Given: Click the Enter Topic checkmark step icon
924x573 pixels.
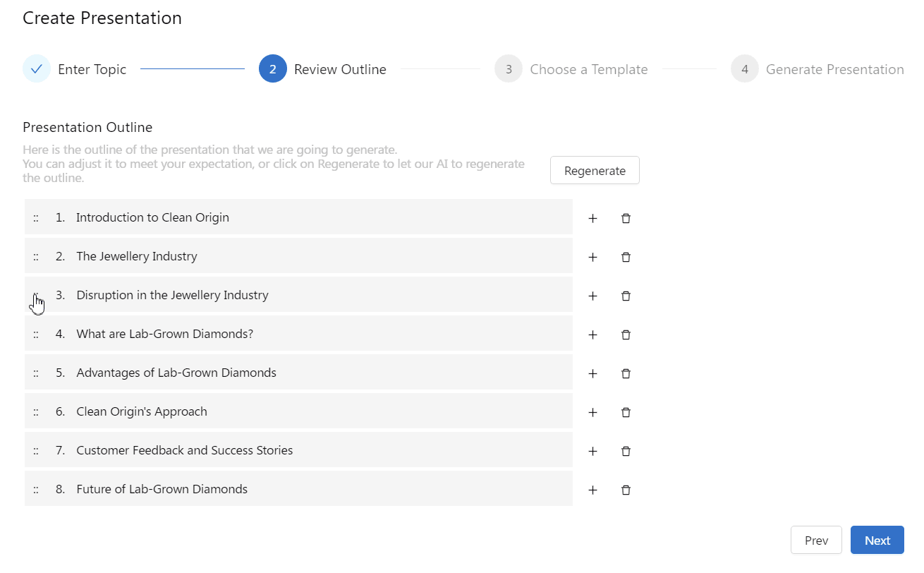Looking at the screenshot, I should click(x=37, y=69).
